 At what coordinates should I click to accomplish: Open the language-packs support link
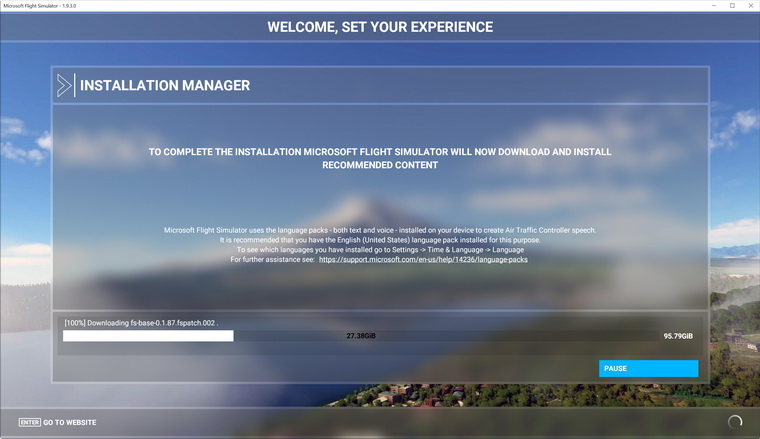[x=423, y=259]
